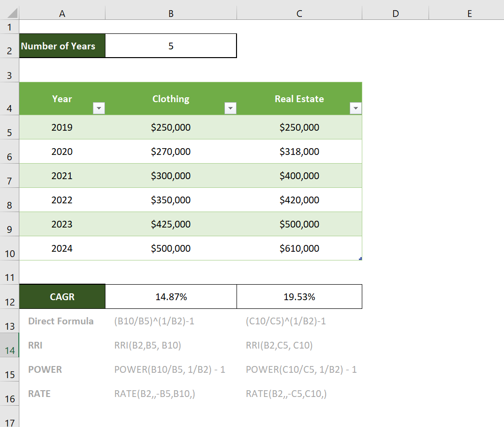
Task: Open the Year column filter dropdown
Action: coord(99,108)
